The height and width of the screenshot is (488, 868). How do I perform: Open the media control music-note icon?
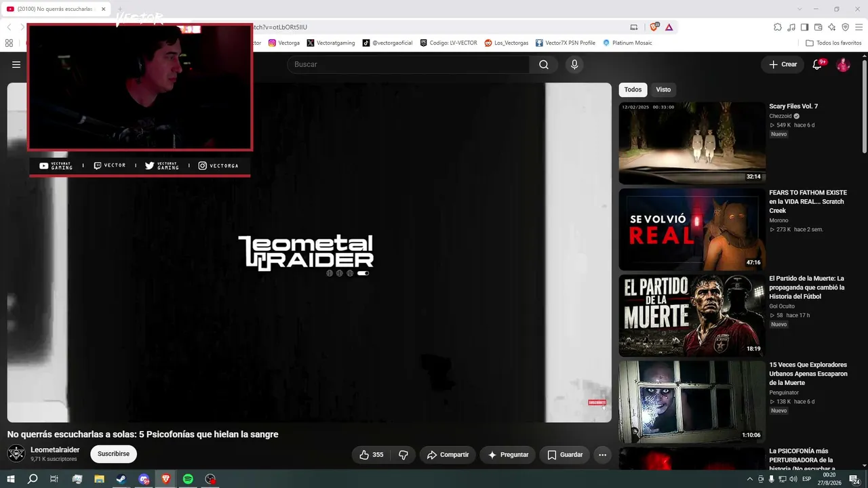[791, 27]
